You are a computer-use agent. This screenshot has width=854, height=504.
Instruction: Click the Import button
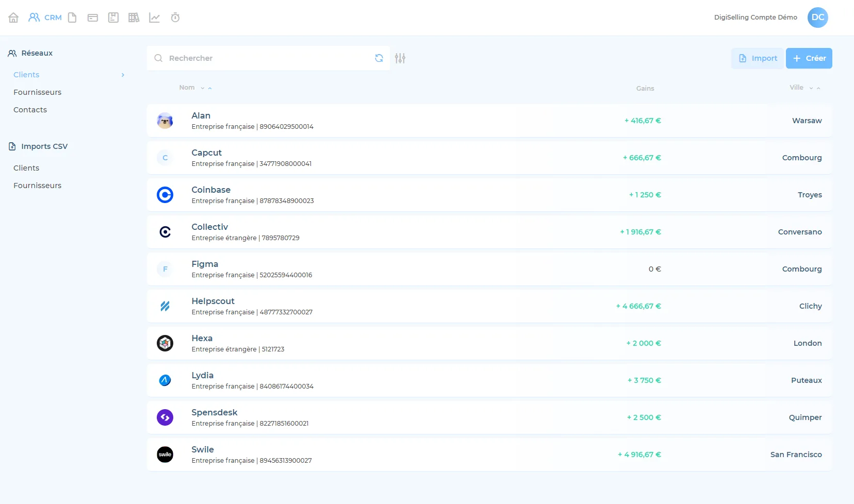point(758,58)
